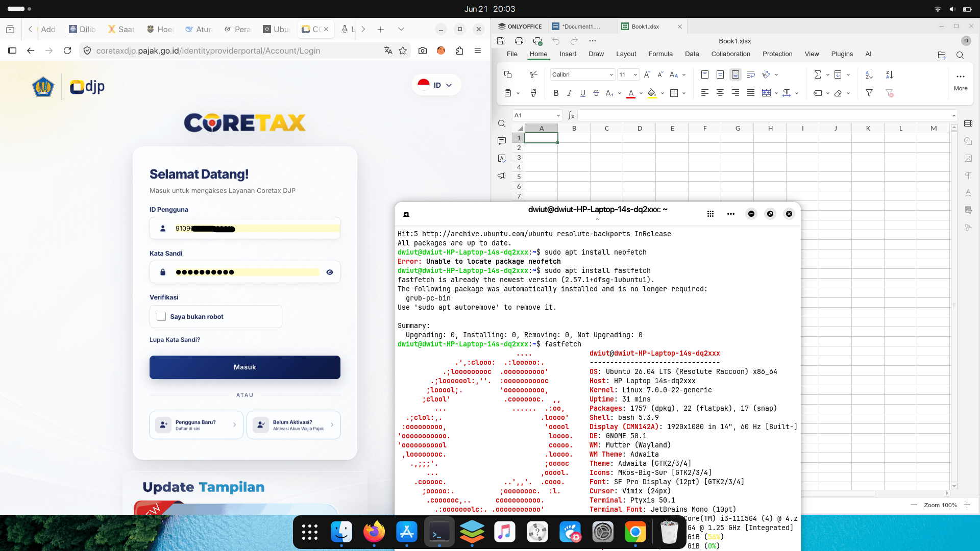Click Belum Aktivasi account activation card
The width and height of the screenshot is (980, 551).
tap(293, 425)
